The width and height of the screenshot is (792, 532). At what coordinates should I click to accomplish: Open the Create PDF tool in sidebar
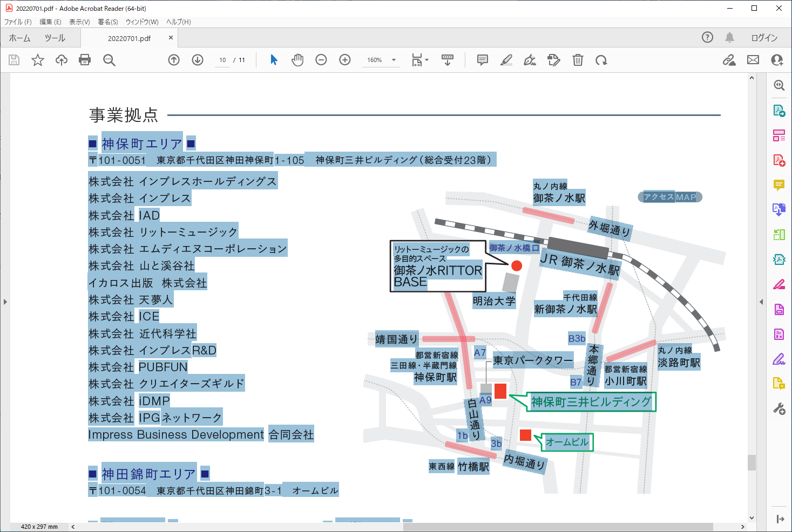pos(779,160)
